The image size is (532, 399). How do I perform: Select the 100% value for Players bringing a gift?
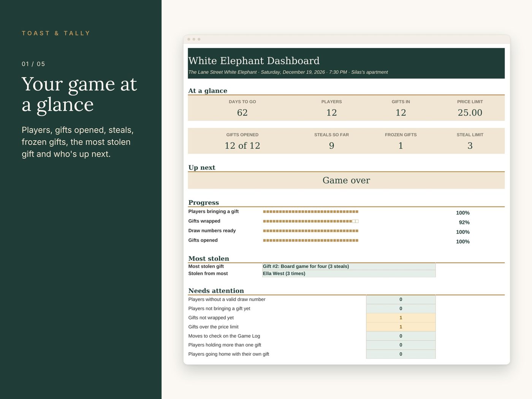coord(463,213)
